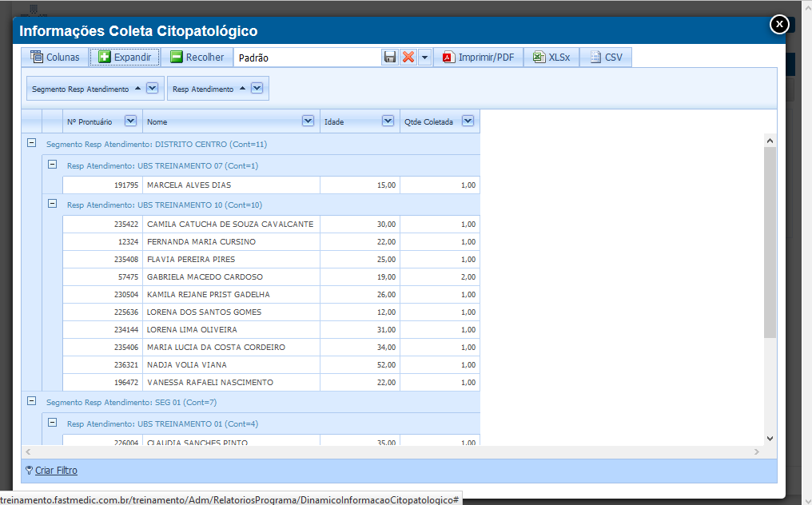The height and width of the screenshot is (505, 812).
Task: Collapse UBS TREINAMENTO 01 group
Action: tap(52, 422)
